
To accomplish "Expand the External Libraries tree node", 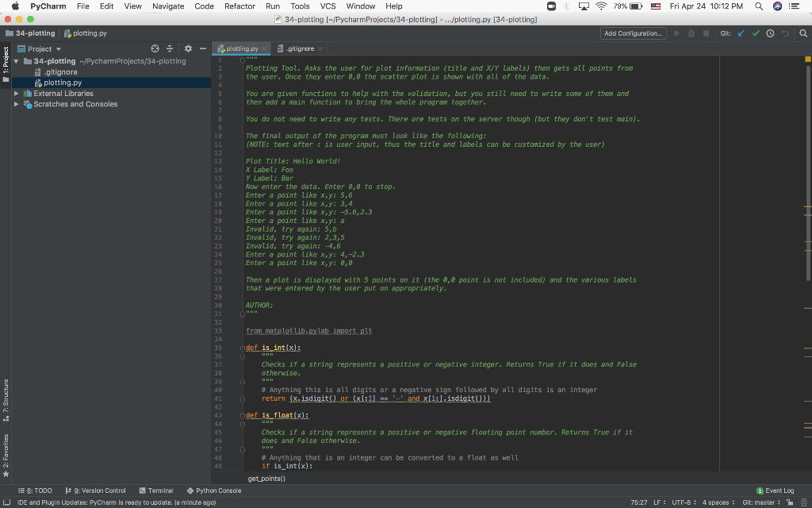I will click(17, 94).
